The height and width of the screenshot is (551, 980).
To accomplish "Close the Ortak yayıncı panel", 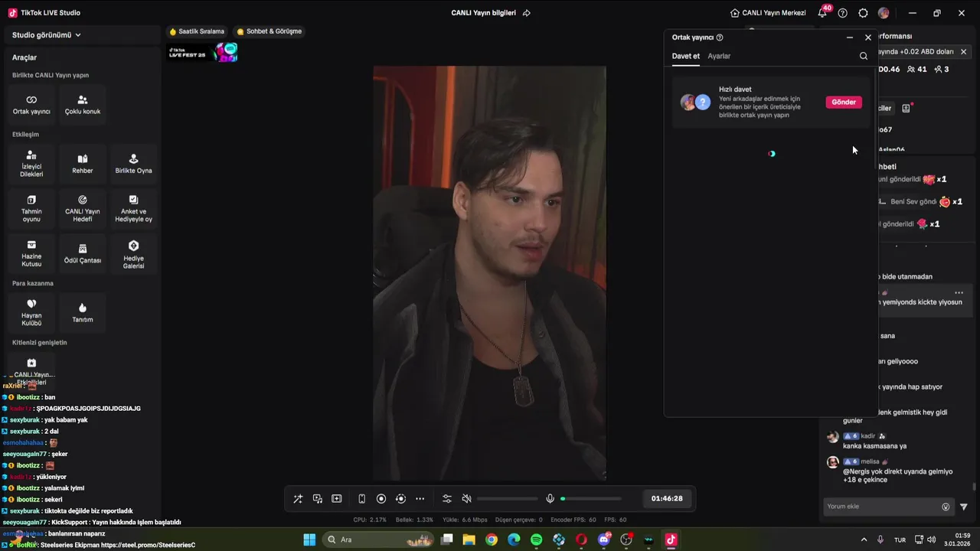I will (x=868, y=37).
